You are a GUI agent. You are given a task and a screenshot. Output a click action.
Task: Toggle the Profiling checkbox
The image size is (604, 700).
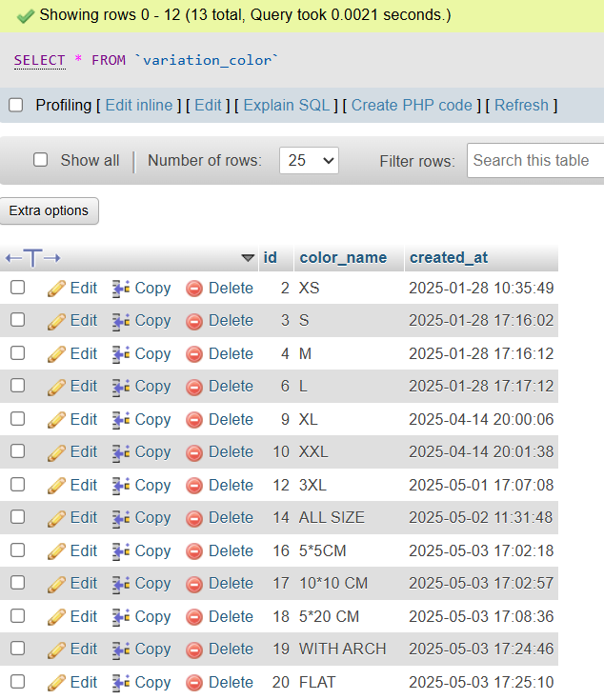point(16,106)
